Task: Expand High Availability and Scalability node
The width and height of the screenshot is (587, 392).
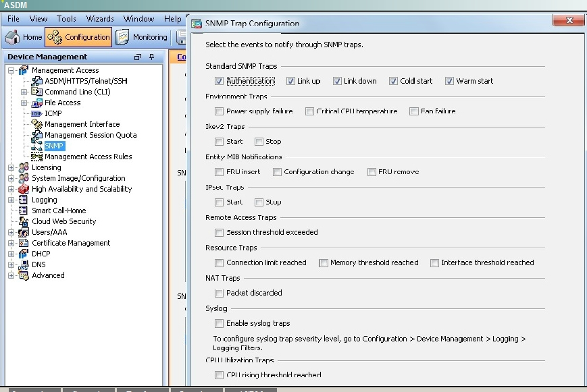Action: [11, 190]
